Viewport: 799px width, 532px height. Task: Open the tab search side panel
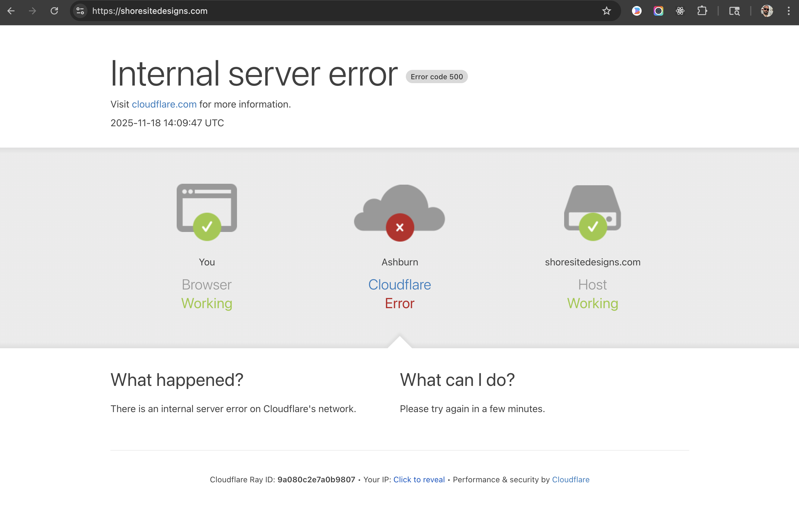click(x=734, y=11)
